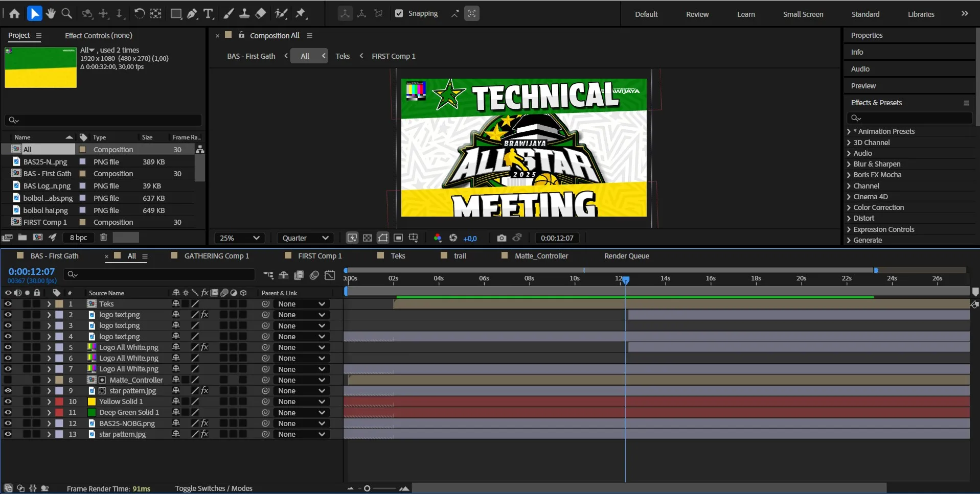Select the Puppet Pin tool
980x494 pixels.
(x=301, y=14)
